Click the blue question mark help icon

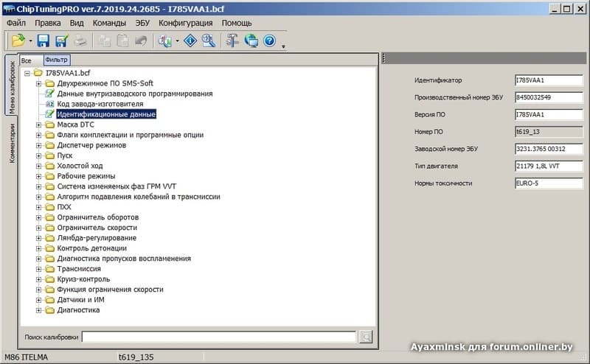(269, 41)
